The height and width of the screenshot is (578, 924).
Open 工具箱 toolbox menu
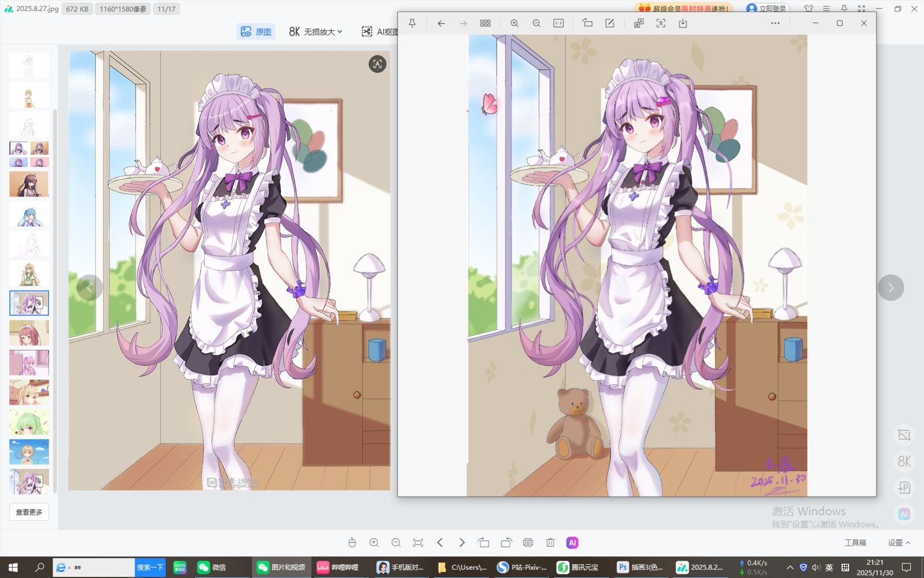click(856, 543)
